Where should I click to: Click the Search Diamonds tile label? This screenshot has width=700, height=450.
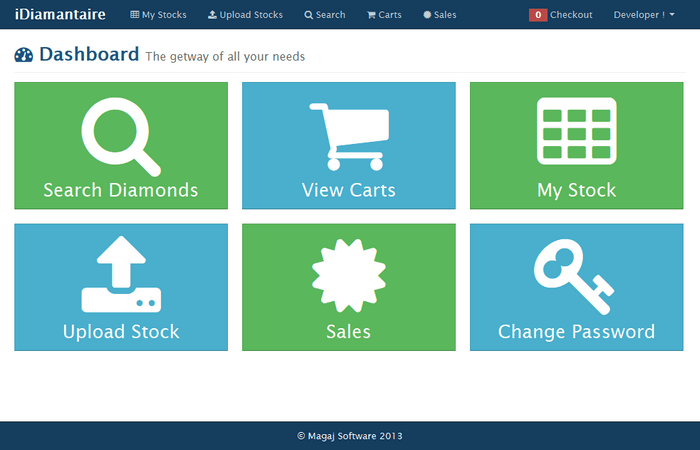[x=120, y=190]
